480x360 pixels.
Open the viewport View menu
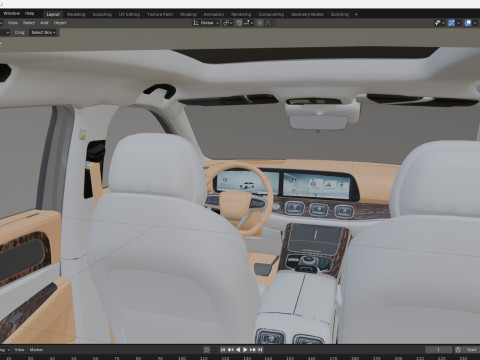click(x=13, y=23)
